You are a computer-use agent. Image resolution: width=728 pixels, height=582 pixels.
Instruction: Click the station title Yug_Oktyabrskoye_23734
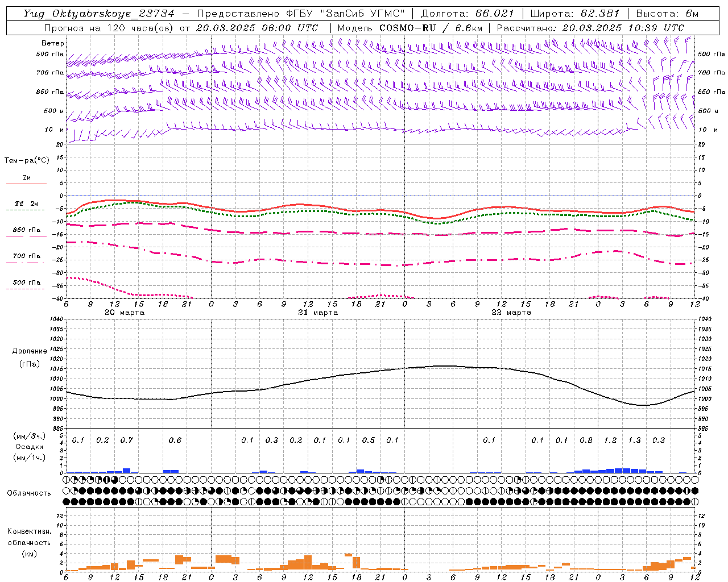click(x=98, y=14)
